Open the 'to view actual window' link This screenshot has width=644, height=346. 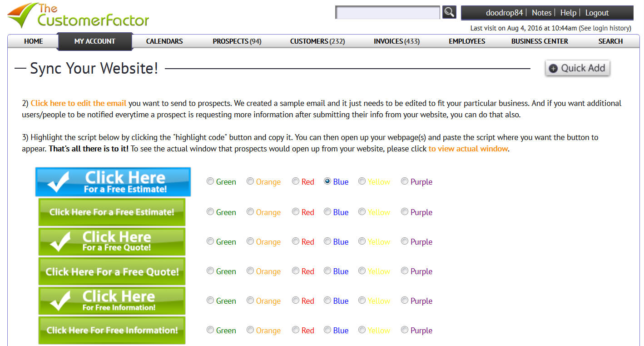pos(468,149)
